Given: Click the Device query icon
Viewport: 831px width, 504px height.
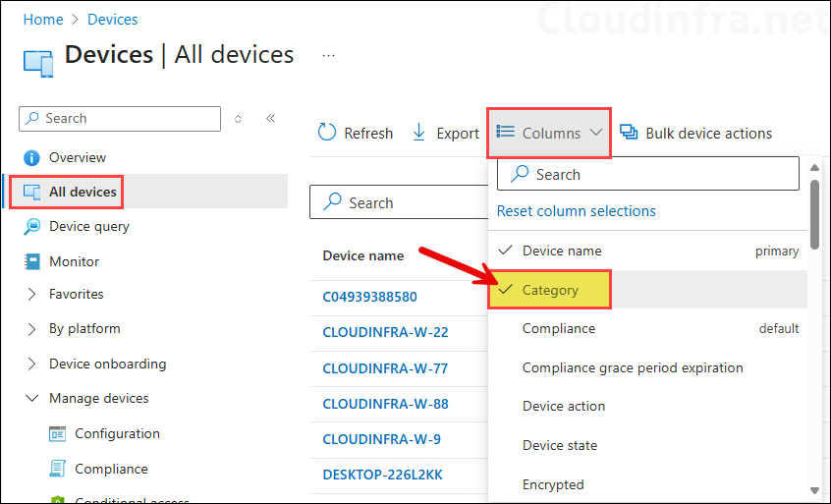Looking at the screenshot, I should [x=31, y=227].
